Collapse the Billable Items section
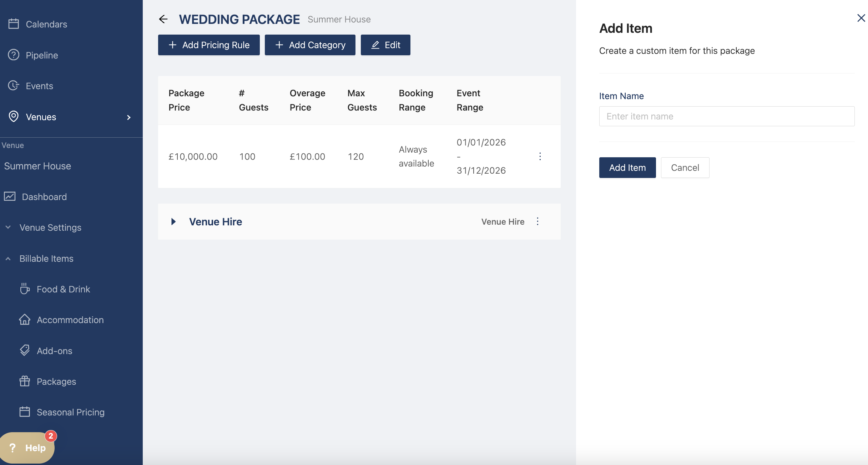Screen dimensions: 868x465 46,259
